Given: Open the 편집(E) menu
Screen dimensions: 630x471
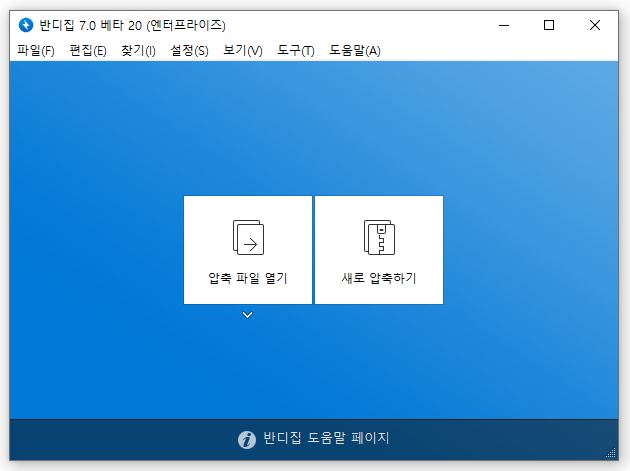Looking at the screenshot, I should [88, 51].
